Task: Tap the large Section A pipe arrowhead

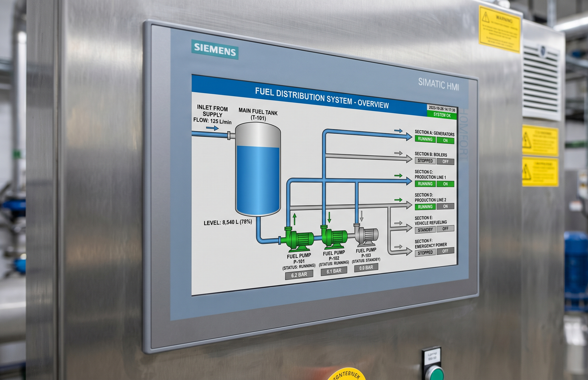Action: 409,136
